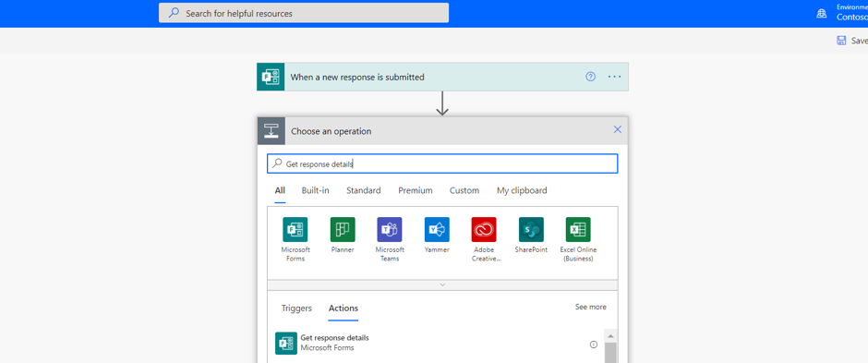Click the Save disk icon

(x=841, y=41)
